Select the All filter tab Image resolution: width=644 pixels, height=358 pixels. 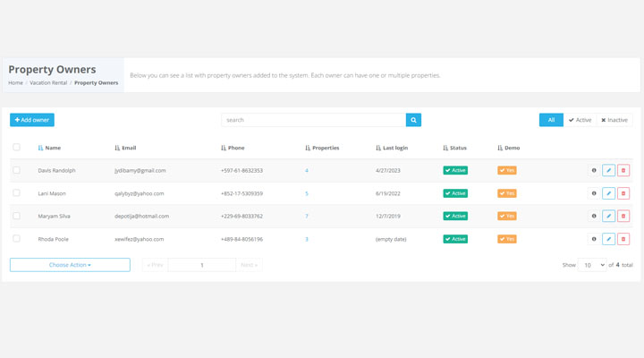[551, 120]
